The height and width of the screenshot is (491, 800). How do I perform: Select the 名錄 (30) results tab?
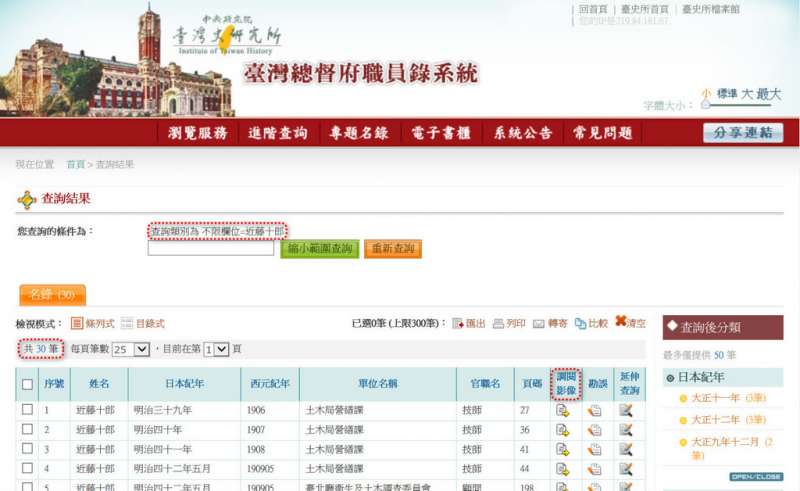[x=53, y=294]
